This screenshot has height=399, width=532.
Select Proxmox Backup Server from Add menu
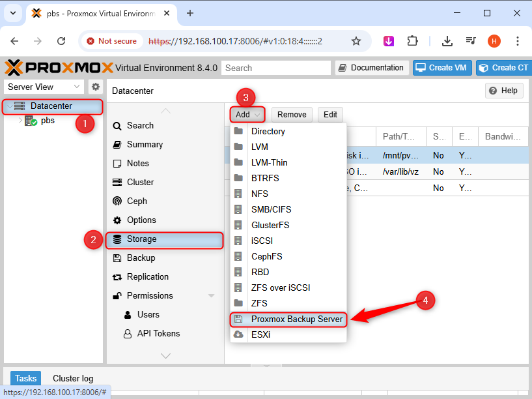(x=288, y=319)
